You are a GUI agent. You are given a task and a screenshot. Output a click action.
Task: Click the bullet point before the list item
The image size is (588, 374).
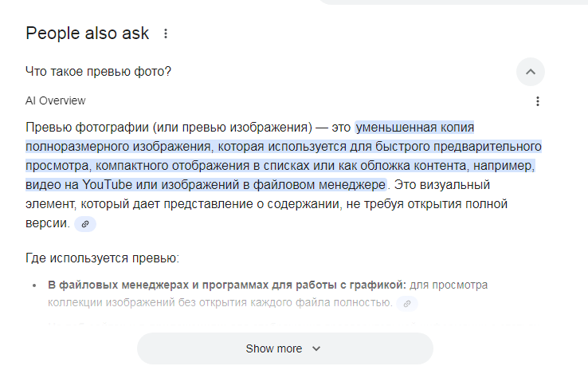point(35,285)
